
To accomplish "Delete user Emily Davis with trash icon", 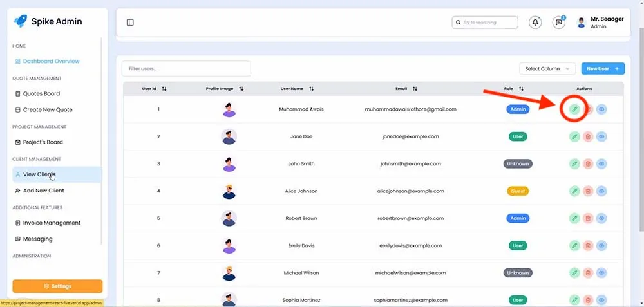I will coord(588,245).
